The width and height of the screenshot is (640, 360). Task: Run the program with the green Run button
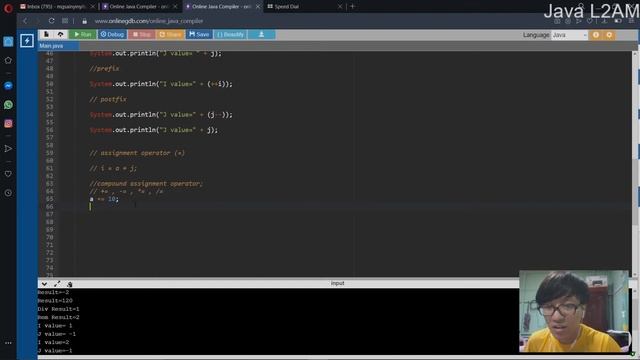coord(83,35)
